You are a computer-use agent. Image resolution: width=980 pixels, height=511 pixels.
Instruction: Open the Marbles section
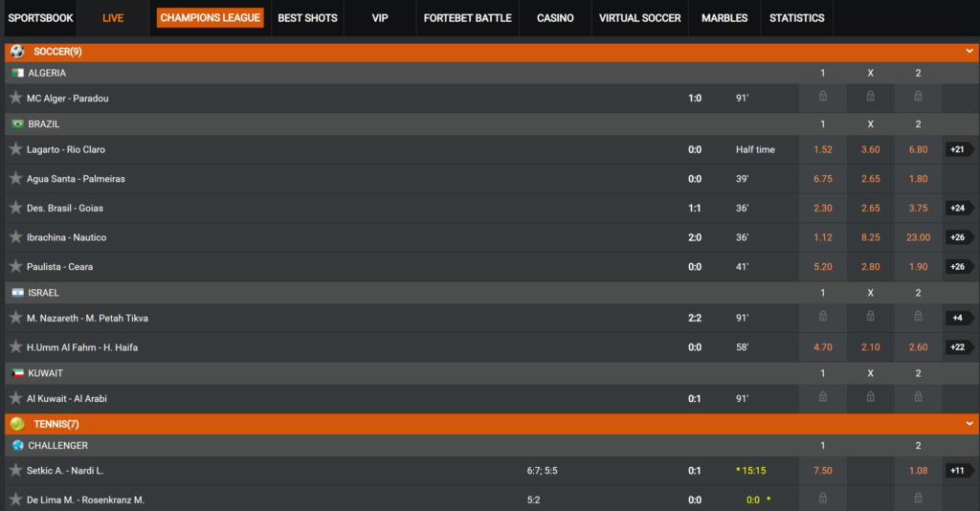(x=724, y=18)
